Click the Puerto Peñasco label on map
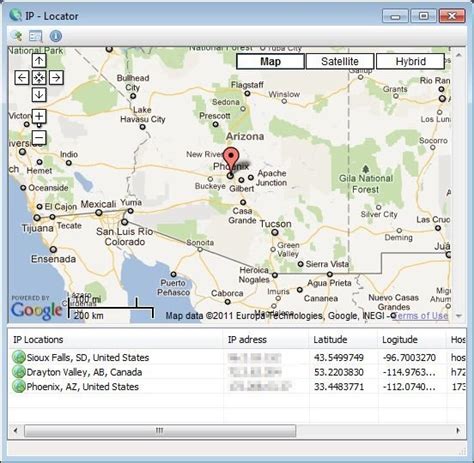The width and height of the screenshot is (474, 463). point(173,287)
